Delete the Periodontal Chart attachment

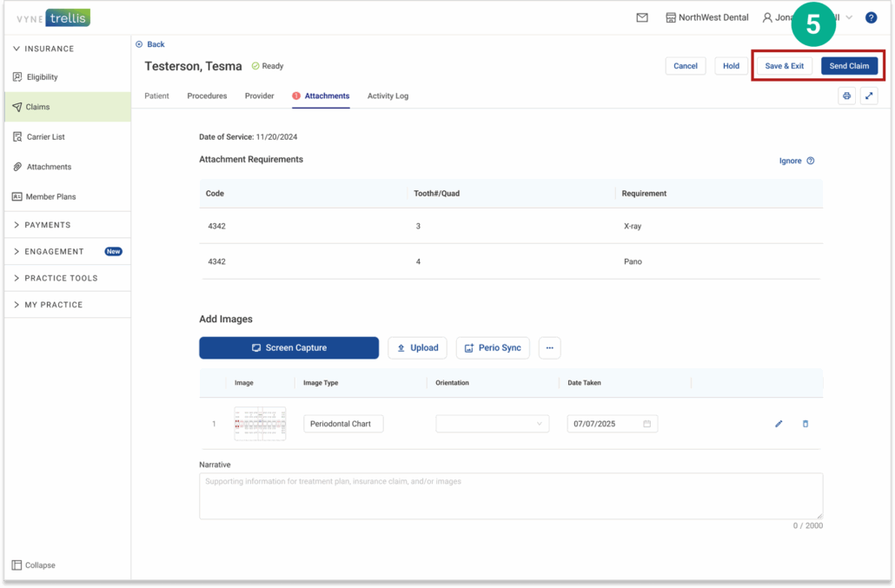pyautogui.click(x=805, y=424)
